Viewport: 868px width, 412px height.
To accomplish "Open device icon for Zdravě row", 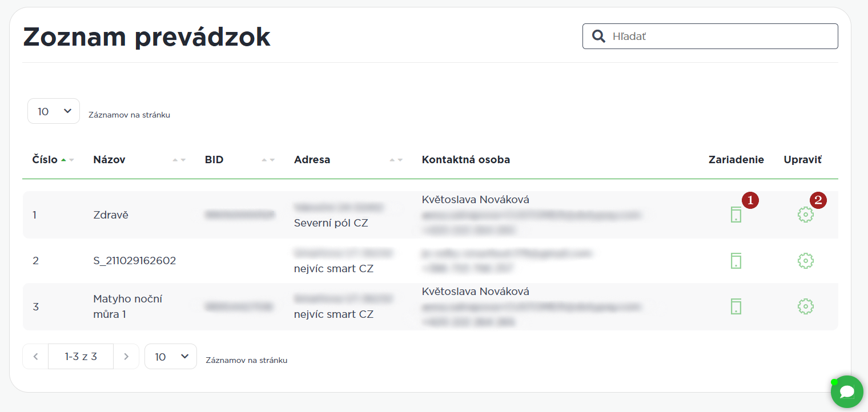I will (x=736, y=215).
